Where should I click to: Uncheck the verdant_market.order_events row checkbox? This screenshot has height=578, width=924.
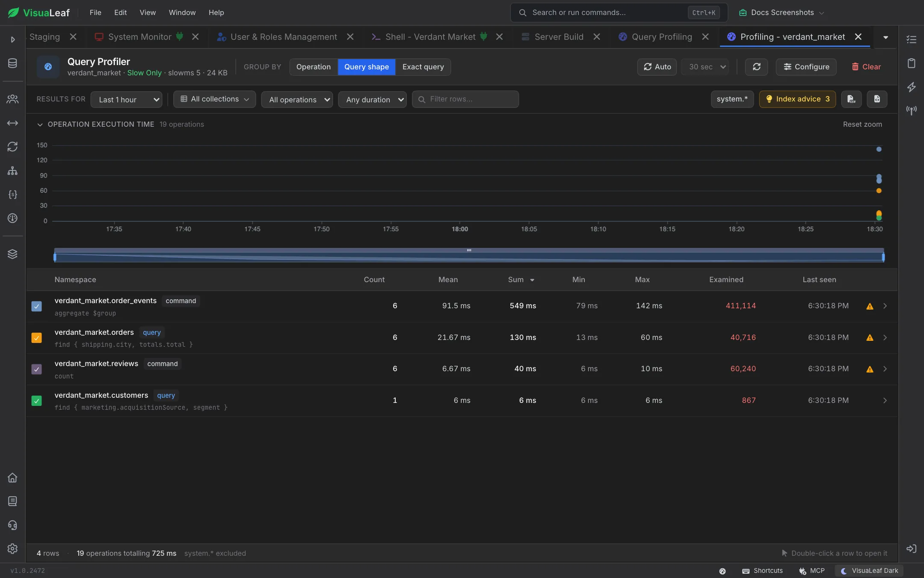pos(37,306)
